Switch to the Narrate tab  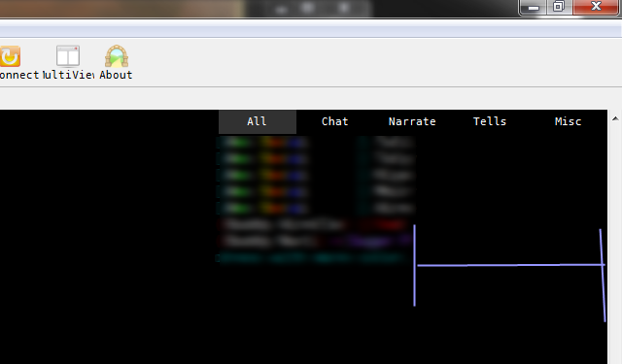(x=412, y=121)
